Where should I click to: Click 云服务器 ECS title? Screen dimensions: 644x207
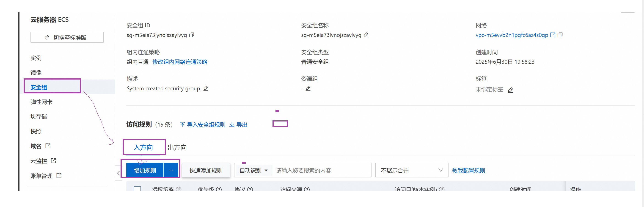click(50, 19)
